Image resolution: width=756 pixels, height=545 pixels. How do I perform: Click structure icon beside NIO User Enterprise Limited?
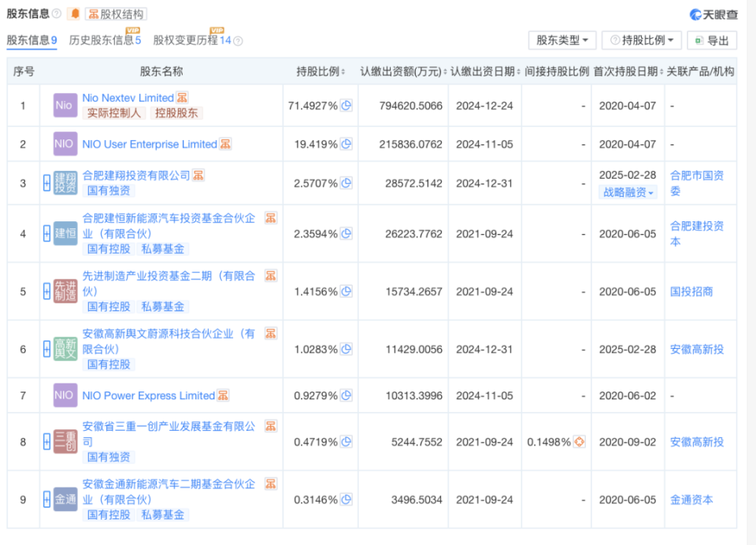tap(225, 144)
